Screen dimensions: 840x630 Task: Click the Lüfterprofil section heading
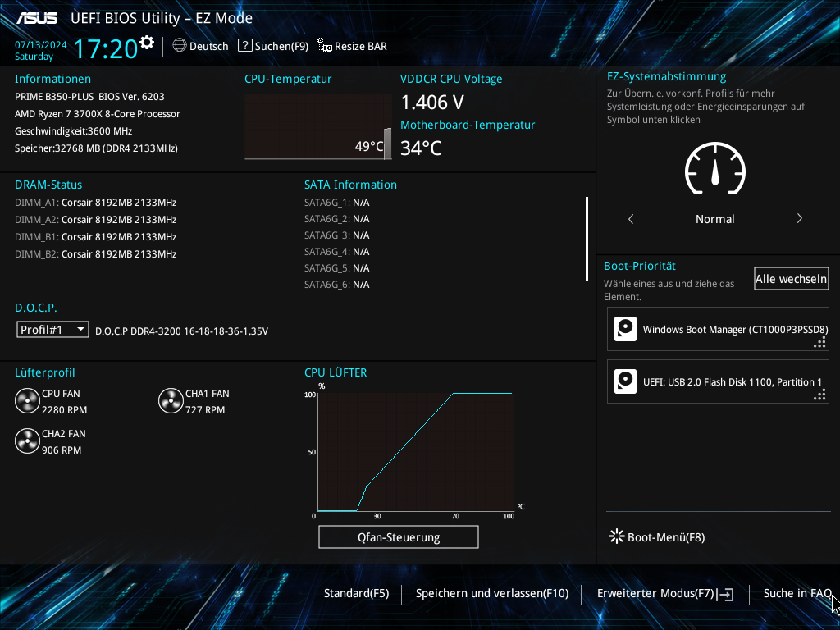point(45,373)
